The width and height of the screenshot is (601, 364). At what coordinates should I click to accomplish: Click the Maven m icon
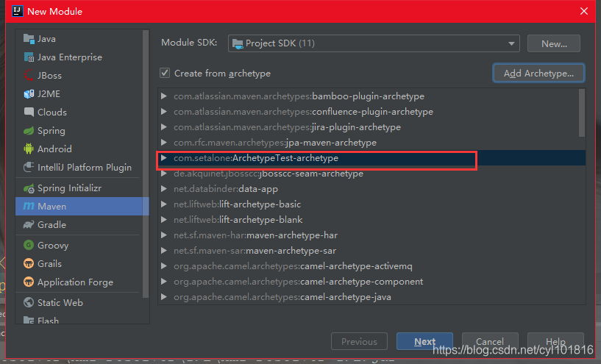(29, 206)
